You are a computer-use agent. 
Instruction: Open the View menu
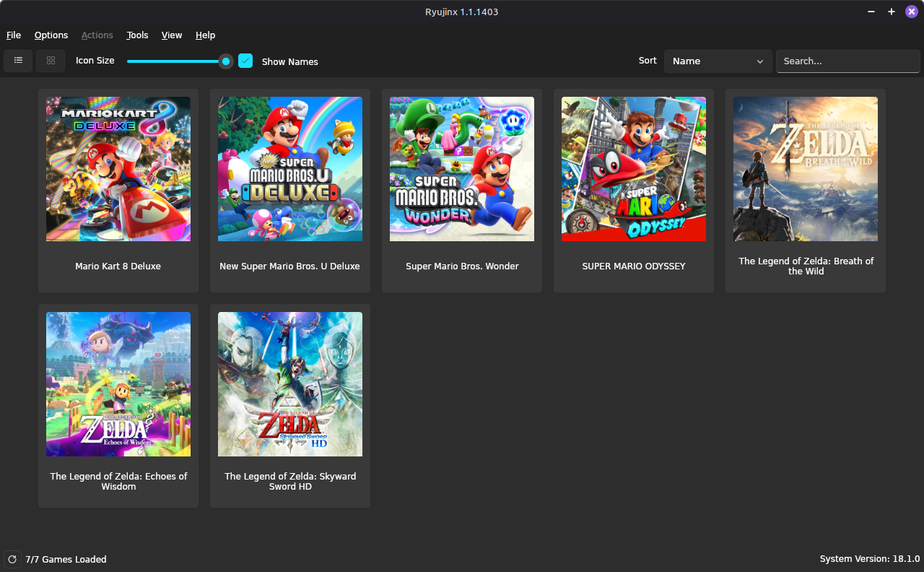[172, 35]
